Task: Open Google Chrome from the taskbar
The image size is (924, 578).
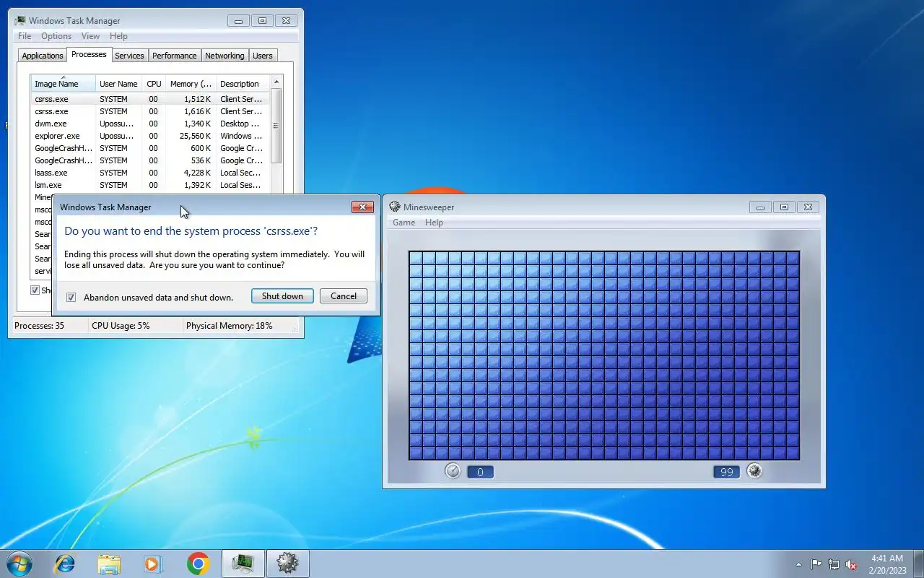Action: [x=198, y=564]
